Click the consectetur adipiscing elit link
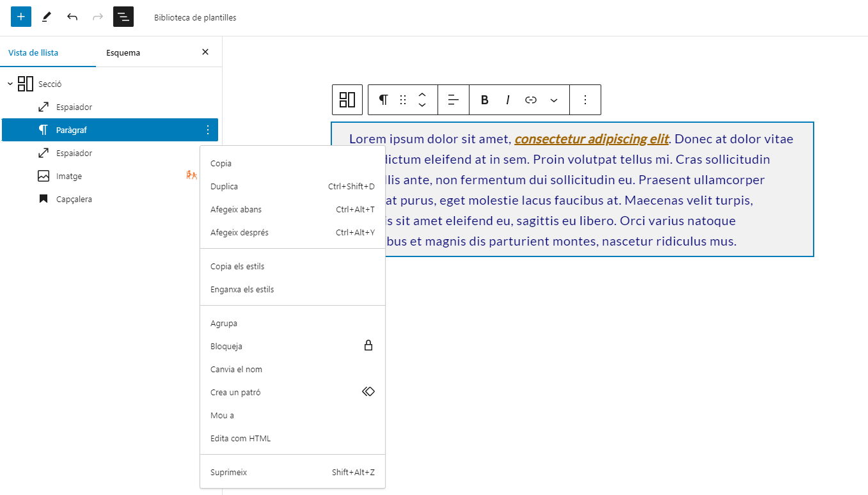Screen dimensions: 868x495 pyautogui.click(x=591, y=139)
